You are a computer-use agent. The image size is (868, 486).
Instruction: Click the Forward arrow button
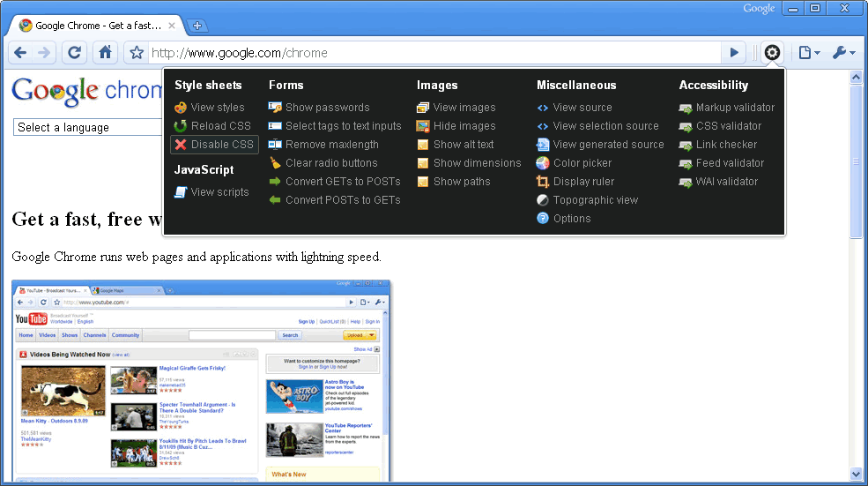44,53
